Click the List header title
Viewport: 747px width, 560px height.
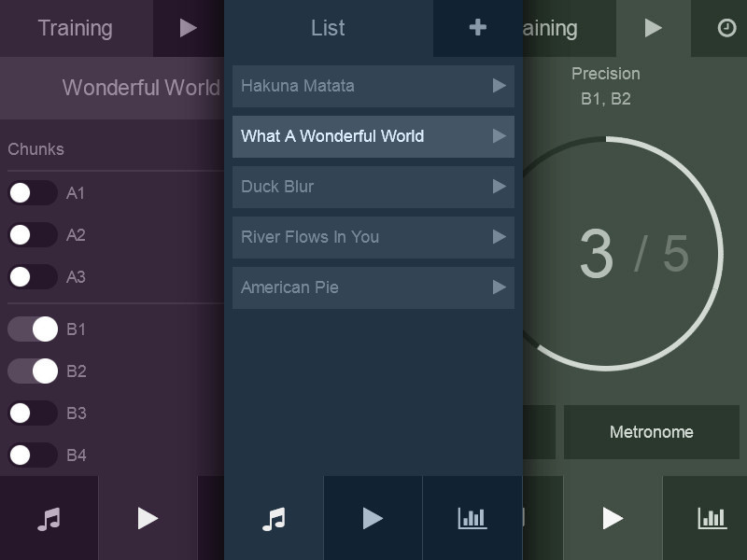pos(328,28)
